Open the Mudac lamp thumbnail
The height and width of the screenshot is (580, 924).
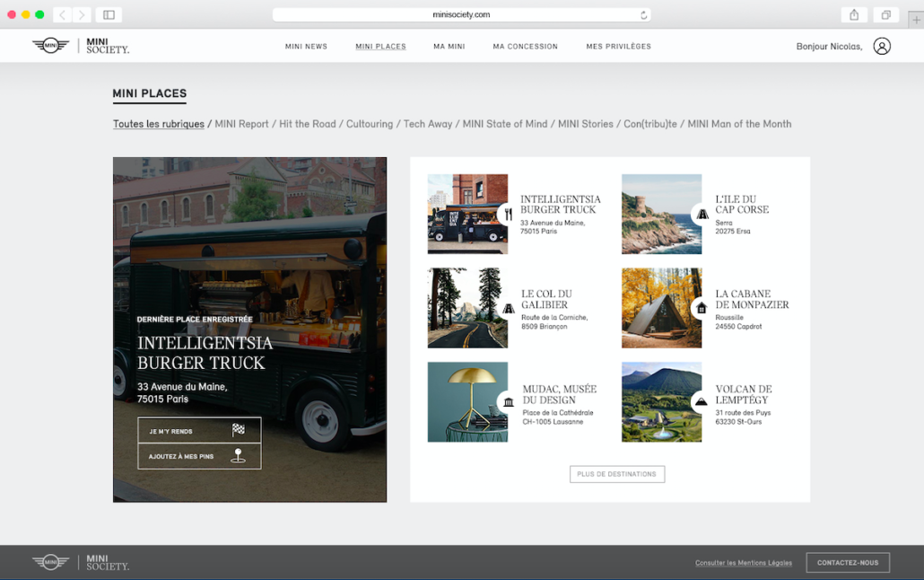click(467, 402)
